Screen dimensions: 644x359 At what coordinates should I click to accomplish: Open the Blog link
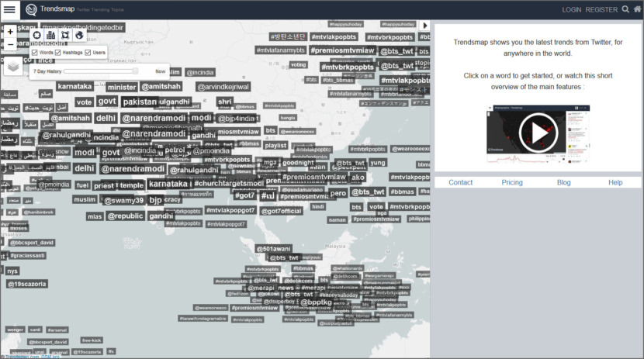coord(563,182)
